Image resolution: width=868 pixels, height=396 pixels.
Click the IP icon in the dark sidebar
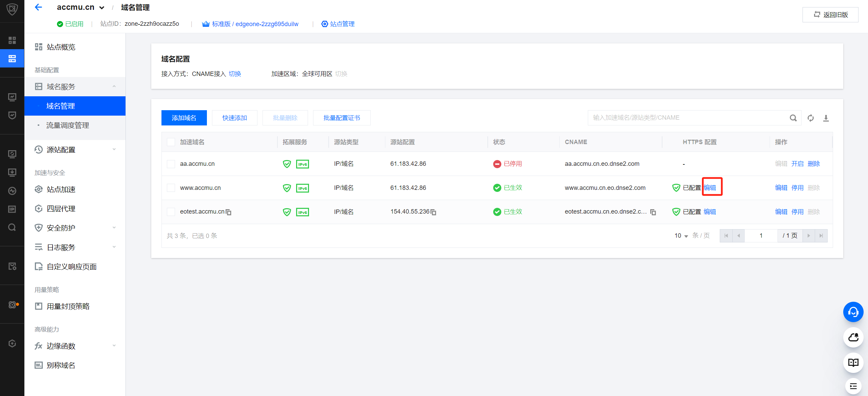[x=12, y=209]
